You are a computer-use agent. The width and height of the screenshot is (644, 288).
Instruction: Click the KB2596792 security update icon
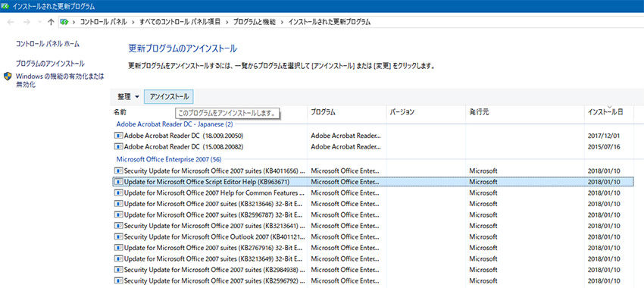click(118, 281)
